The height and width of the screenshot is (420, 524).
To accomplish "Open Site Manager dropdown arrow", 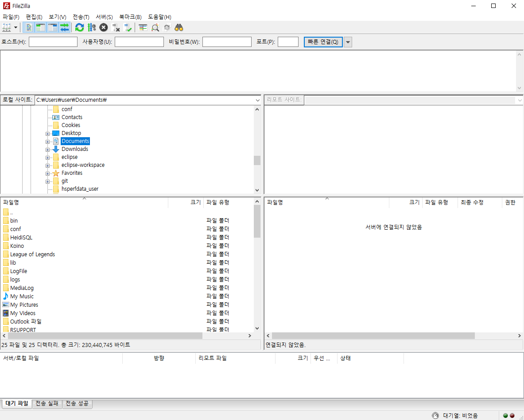I will (16, 27).
